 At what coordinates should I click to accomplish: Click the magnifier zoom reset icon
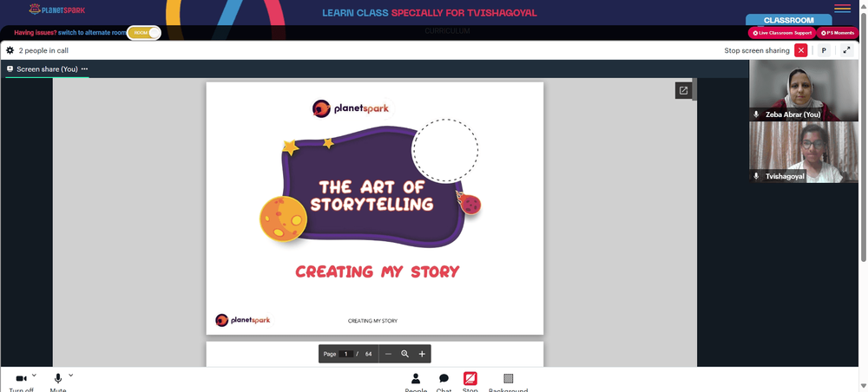pyautogui.click(x=404, y=354)
